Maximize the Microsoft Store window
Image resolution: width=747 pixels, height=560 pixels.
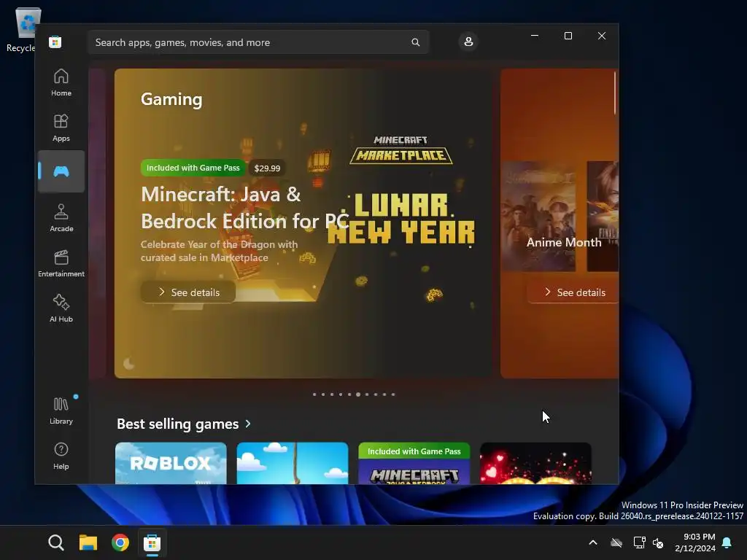(568, 36)
